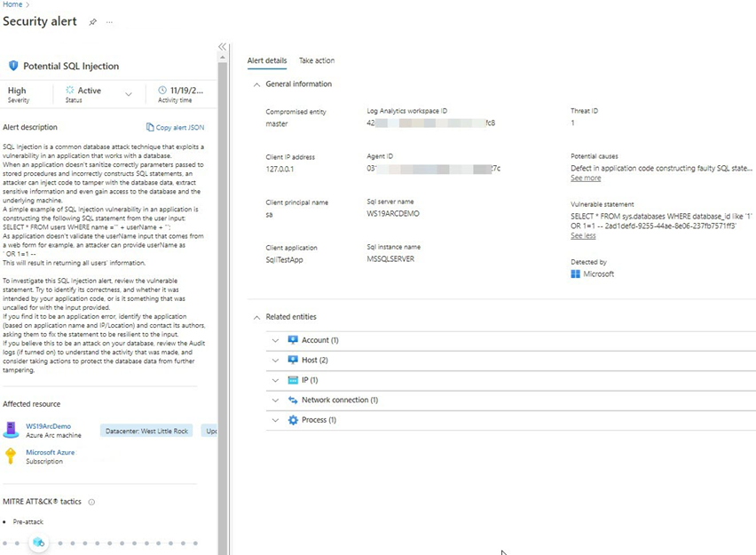
Task: Collapse the left pane with double chevron
Action: [x=222, y=47]
